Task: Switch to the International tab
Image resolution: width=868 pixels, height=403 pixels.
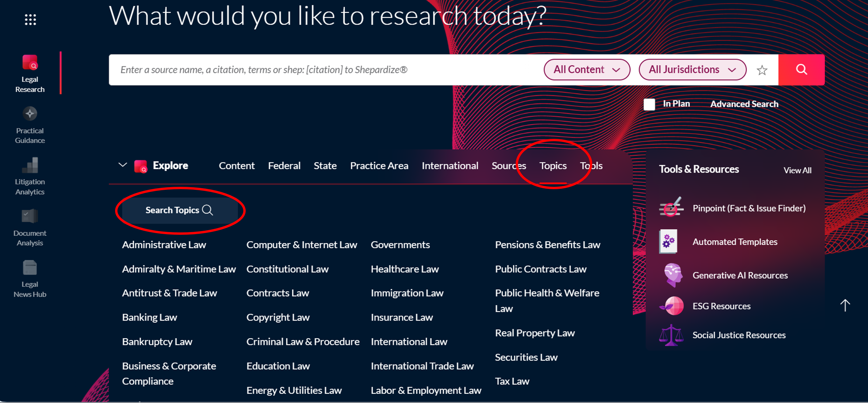Action: click(x=450, y=166)
